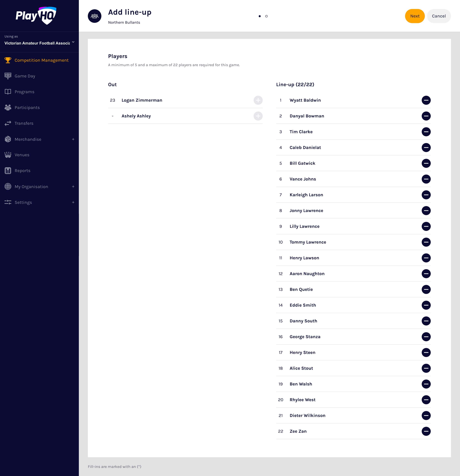This screenshot has height=476, width=460.
Task: Select the second step indicator dot
Action: click(266, 16)
